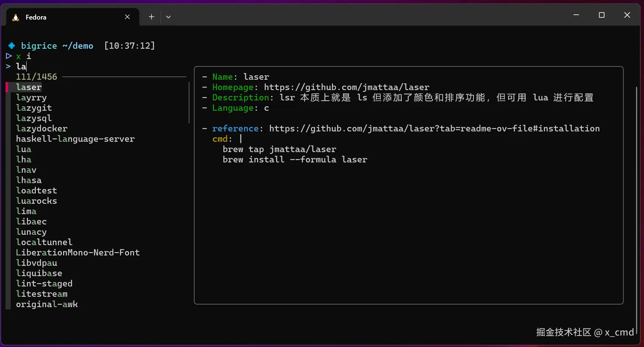The width and height of the screenshot is (644, 347).
Task: Click the package list scrollbar
Action: click(x=189, y=103)
